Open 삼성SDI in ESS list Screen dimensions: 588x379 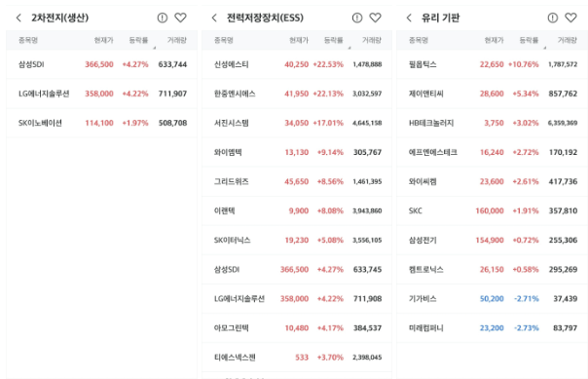click(x=297, y=270)
